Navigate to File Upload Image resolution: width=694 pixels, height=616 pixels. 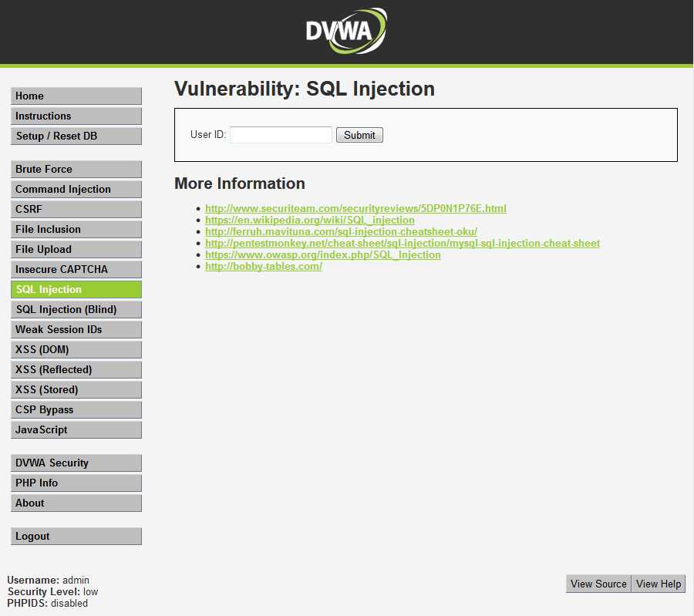coord(76,249)
